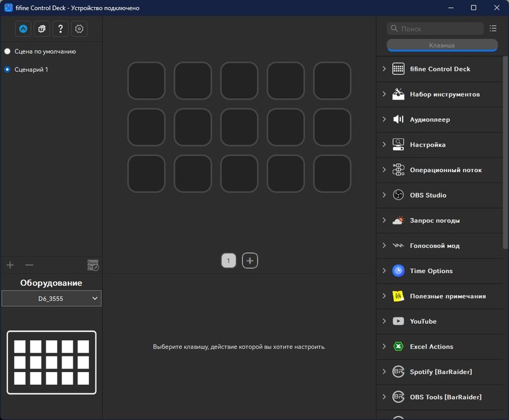Click the list view icon beside search
Image resolution: width=509 pixels, height=420 pixels.
(493, 28)
